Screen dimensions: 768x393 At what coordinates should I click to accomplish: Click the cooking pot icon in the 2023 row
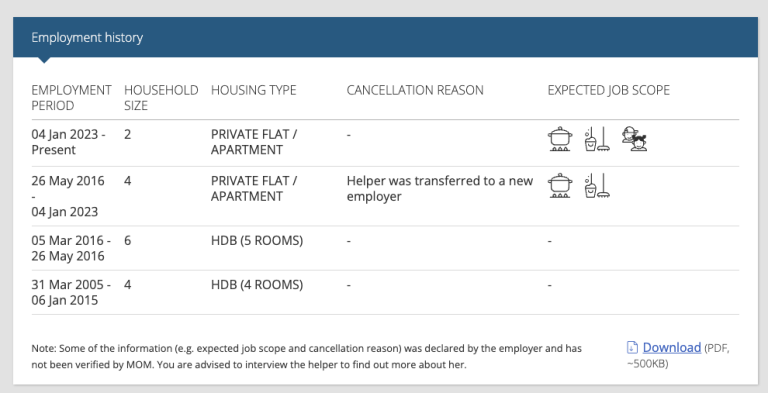point(560,139)
